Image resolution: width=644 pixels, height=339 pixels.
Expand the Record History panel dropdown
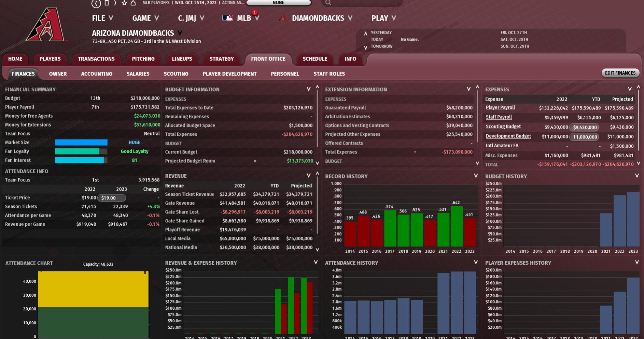[476, 176]
